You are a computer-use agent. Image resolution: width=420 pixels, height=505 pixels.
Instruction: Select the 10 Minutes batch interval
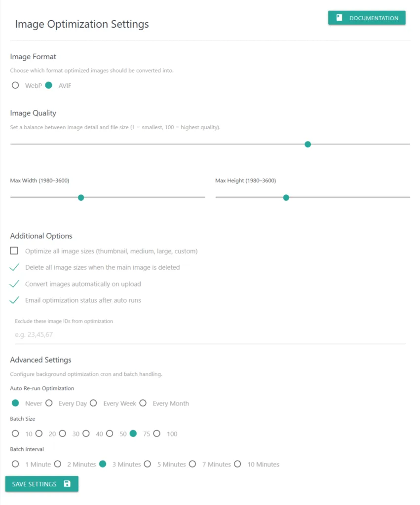pos(237,464)
